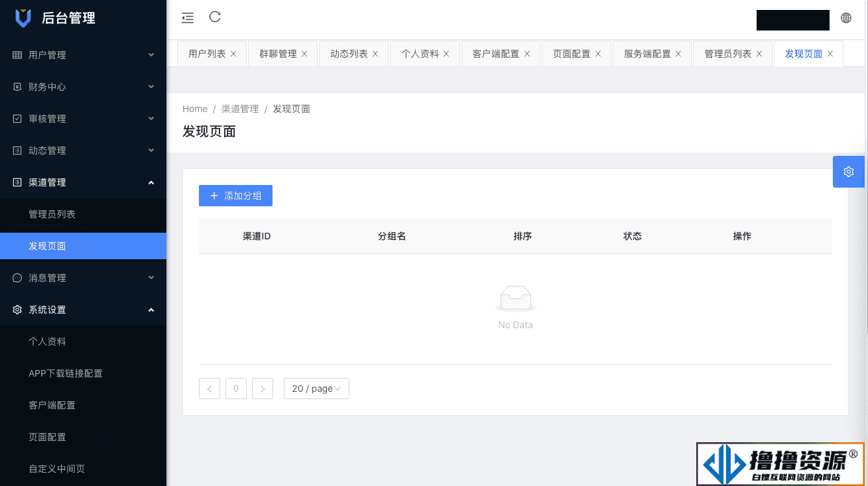Go to previous page arrow

pos(210,389)
